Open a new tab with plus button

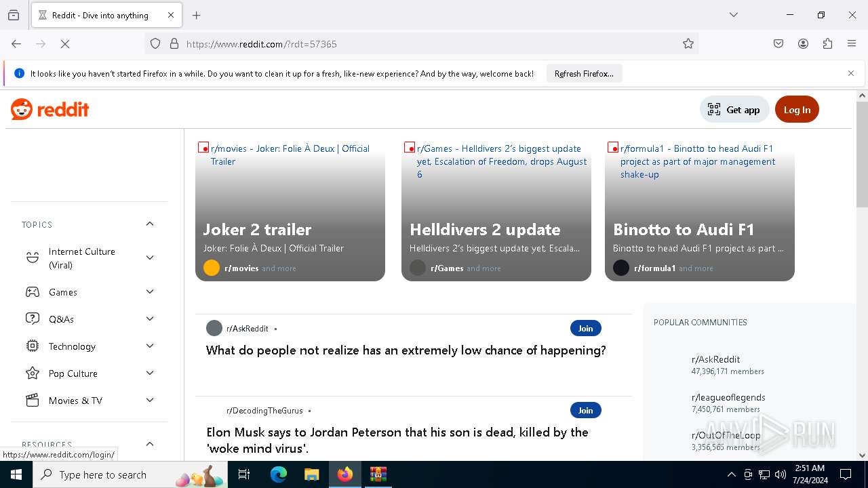point(197,15)
